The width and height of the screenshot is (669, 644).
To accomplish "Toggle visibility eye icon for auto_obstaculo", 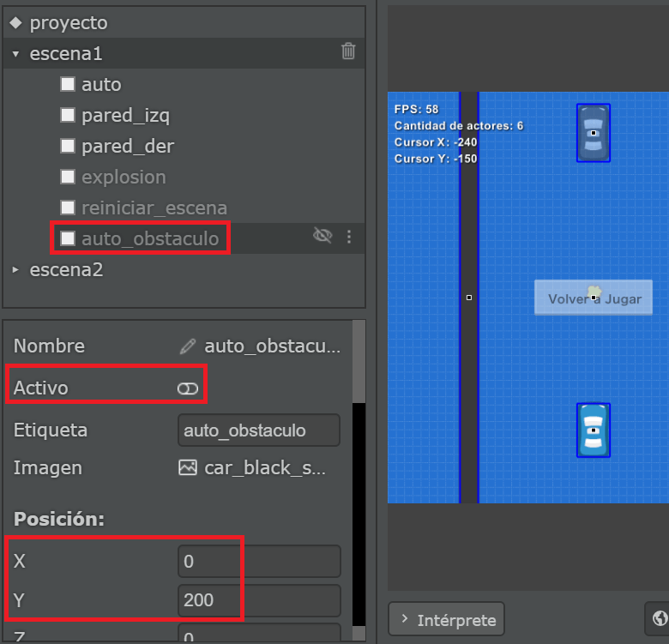I will click(322, 236).
